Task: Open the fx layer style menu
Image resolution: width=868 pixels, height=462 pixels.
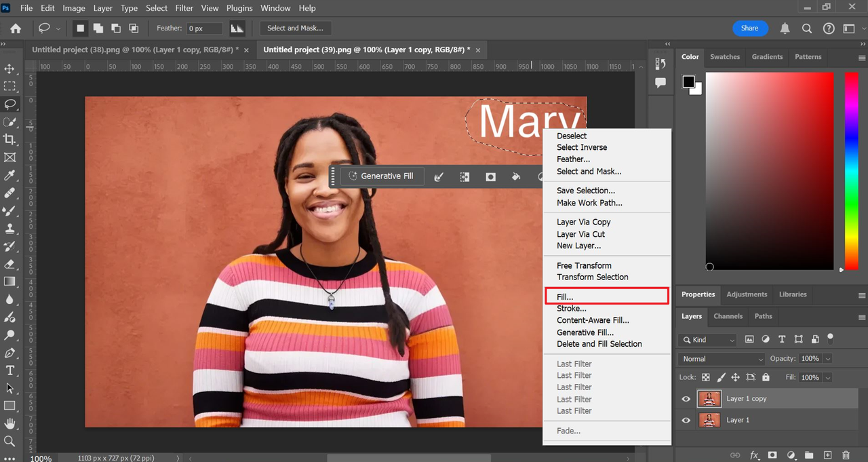Action: (x=754, y=455)
